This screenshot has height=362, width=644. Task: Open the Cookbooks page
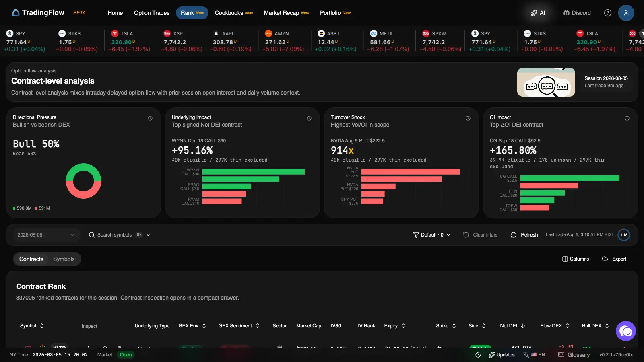point(234,13)
